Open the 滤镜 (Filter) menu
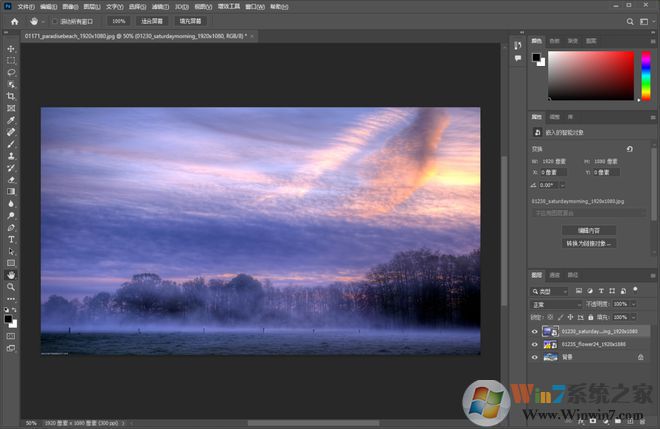 (156, 6)
